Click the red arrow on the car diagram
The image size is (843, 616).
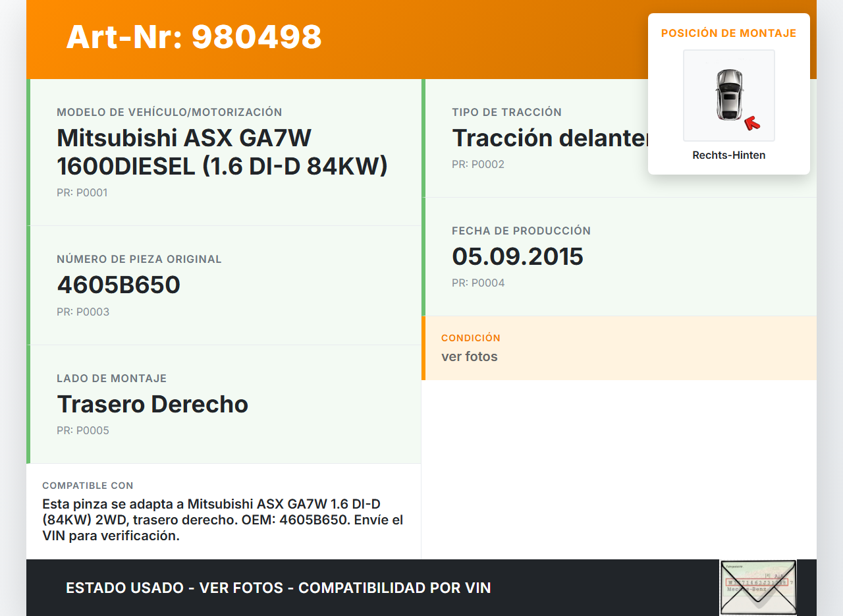(x=751, y=123)
